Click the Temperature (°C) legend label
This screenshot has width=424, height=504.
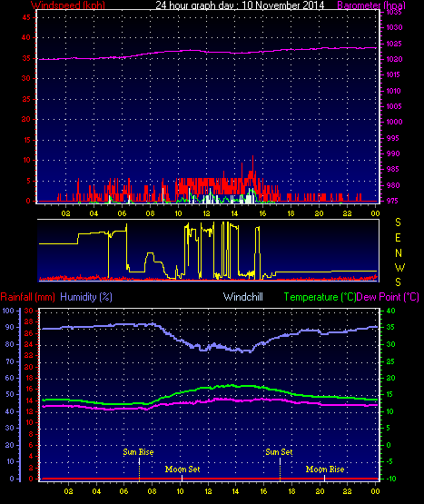click(x=320, y=297)
